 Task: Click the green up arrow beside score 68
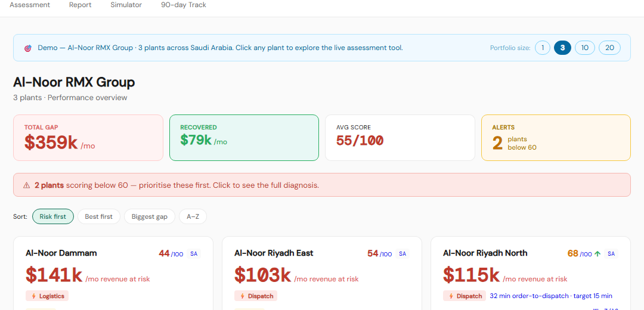pos(597,254)
